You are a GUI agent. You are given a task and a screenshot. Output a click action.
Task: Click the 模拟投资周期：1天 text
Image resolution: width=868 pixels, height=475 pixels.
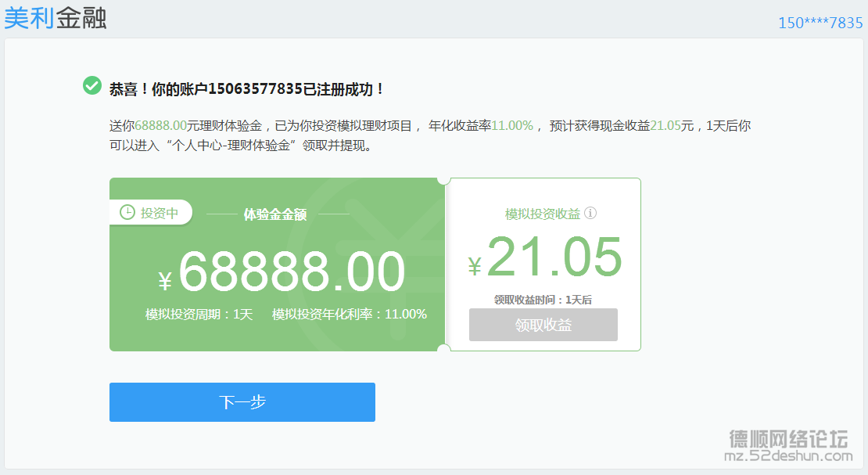pyautogui.click(x=199, y=315)
